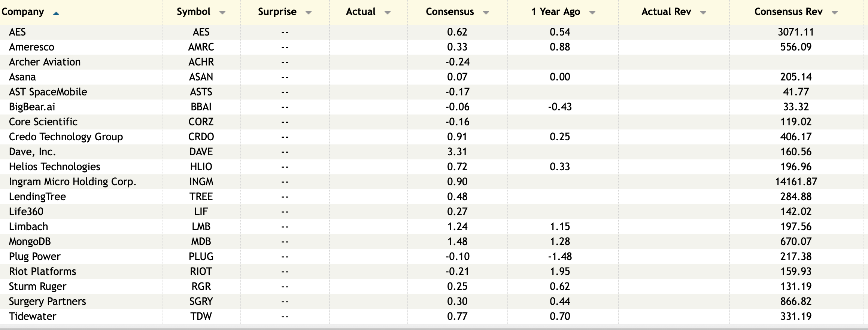Click the PLUG ticker symbol
This screenshot has height=330, width=868.
point(201,257)
